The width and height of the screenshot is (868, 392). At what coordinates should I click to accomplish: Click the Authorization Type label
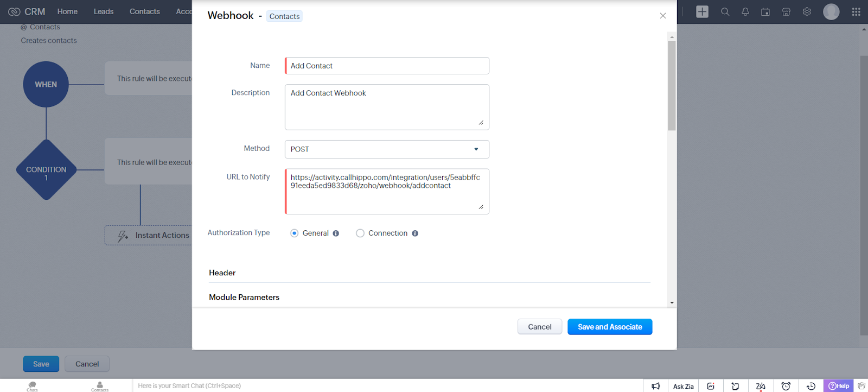pyautogui.click(x=239, y=233)
